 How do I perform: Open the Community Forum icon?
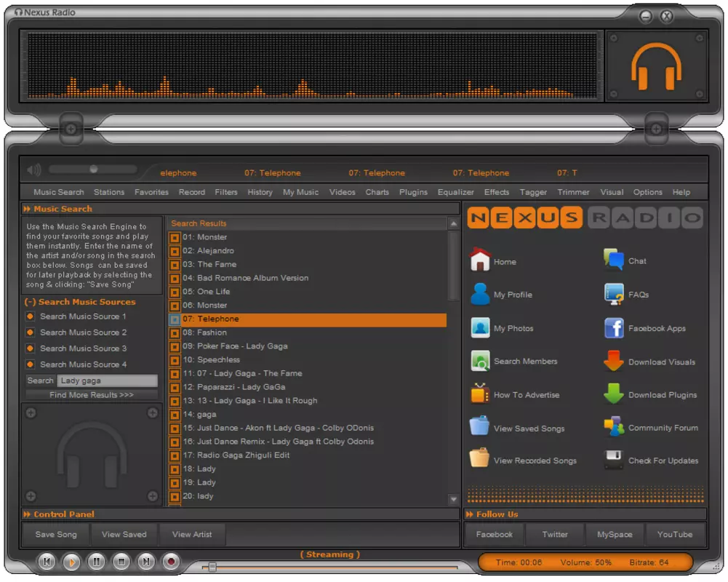pos(613,426)
